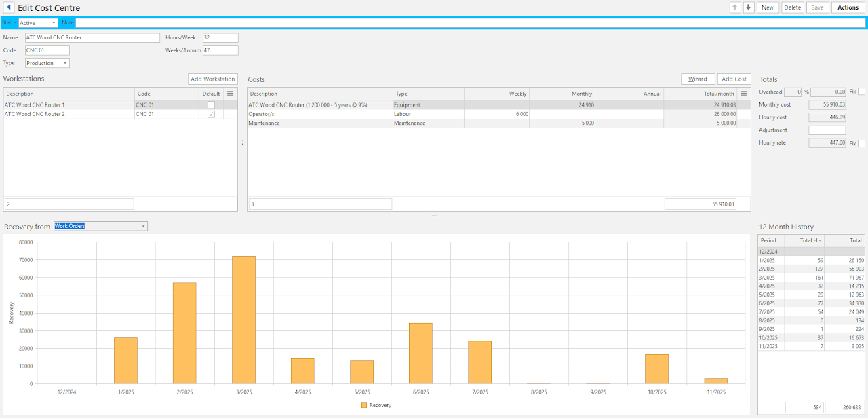Click the Costs Type column header
868x418 pixels.
[x=429, y=94]
